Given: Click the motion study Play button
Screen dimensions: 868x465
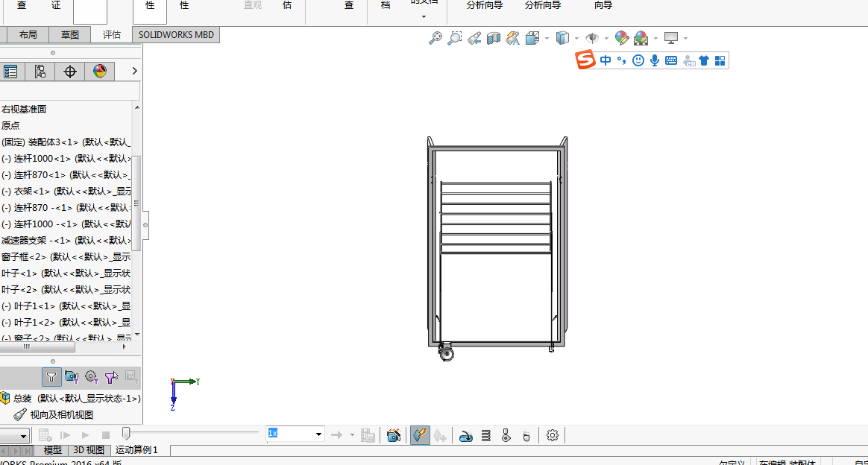Looking at the screenshot, I should (x=85, y=435).
